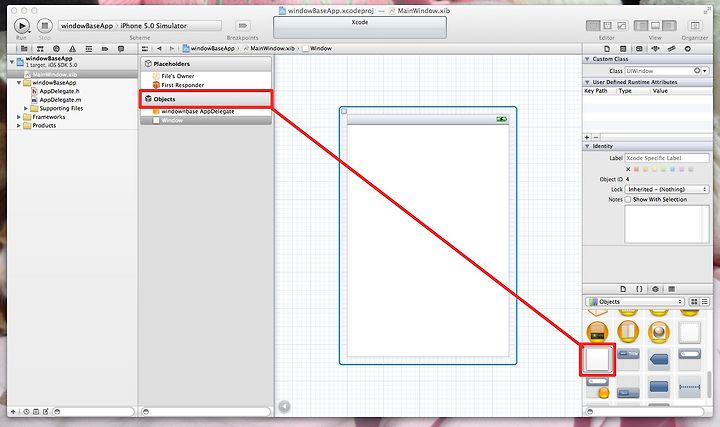720x427 pixels.
Task: Show the Search navigator
Action: coord(56,49)
